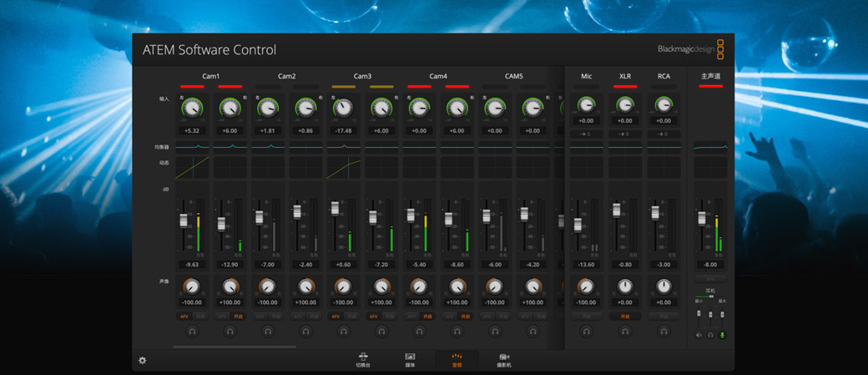
Task: Solo Cam1 left channel with headphone icon
Action: (x=192, y=332)
